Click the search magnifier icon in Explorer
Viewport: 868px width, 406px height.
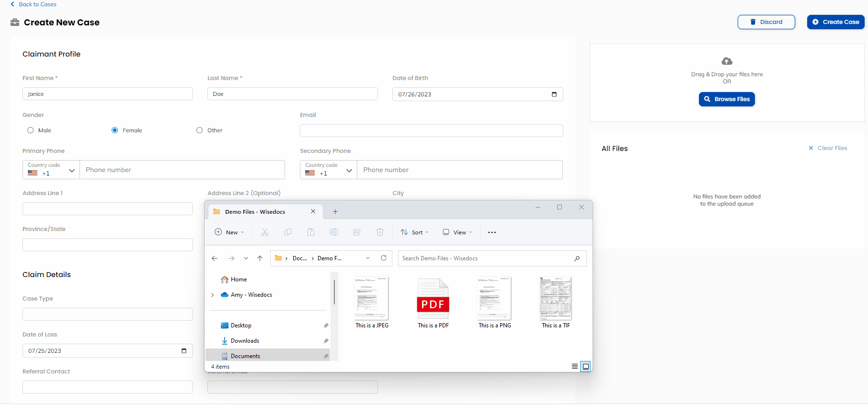pos(577,258)
